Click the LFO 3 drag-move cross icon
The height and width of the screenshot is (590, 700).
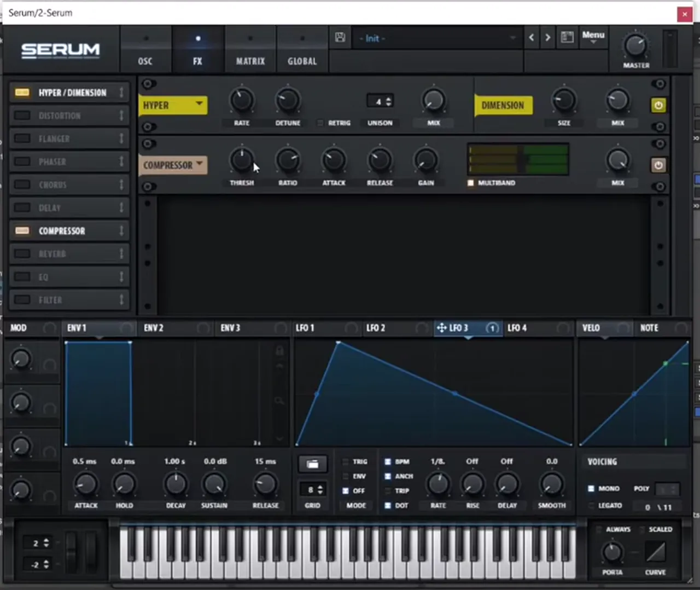(441, 328)
